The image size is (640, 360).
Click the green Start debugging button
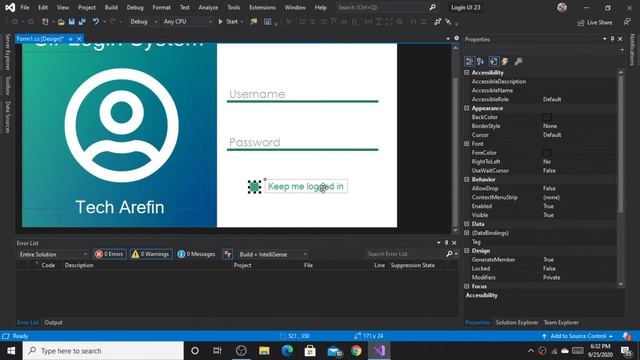(228, 22)
